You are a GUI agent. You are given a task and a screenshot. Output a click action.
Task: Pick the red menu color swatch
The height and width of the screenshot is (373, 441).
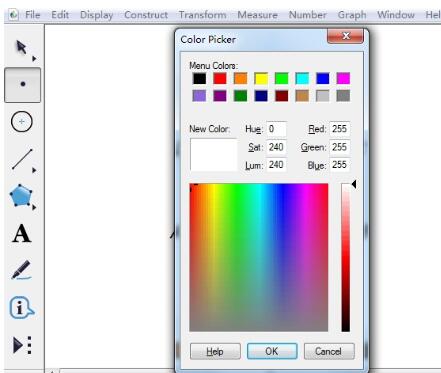(220, 79)
